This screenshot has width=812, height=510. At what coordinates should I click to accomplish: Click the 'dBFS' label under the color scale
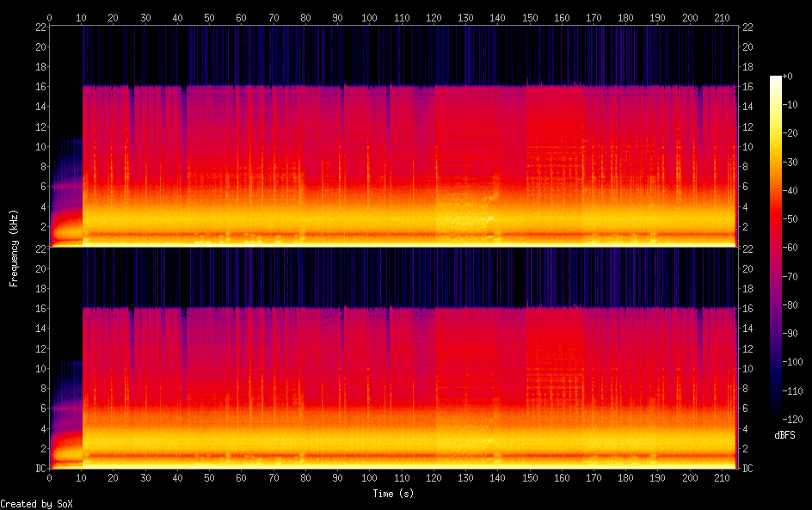coord(784,436)
